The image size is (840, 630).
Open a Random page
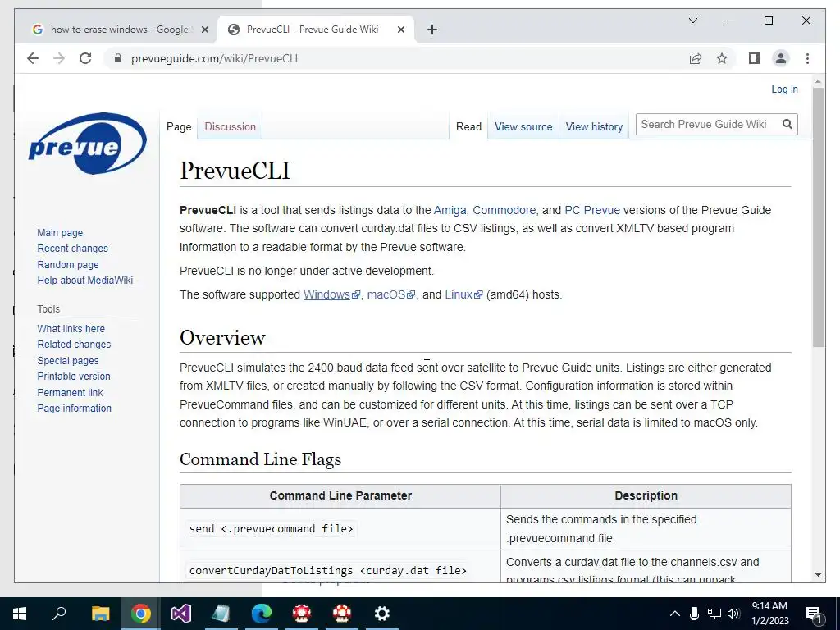click(x=68, y=265)
